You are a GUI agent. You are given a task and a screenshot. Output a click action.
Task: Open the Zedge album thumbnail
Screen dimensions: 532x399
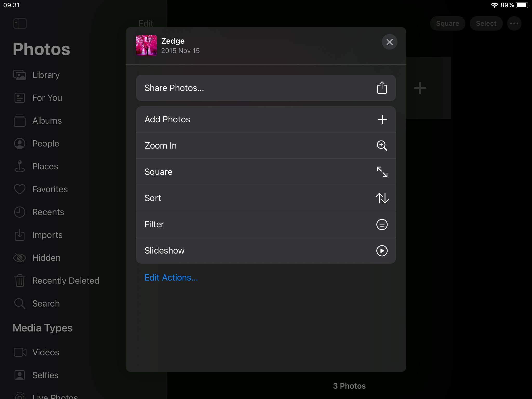[x=147, y=45]
